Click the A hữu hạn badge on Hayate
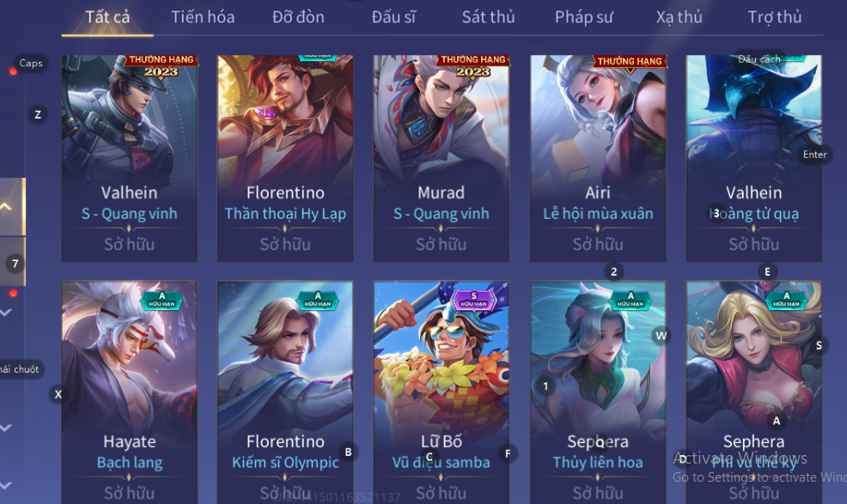Screen dimensions: 847x504 pyautogui.click(x=161, y=300)
